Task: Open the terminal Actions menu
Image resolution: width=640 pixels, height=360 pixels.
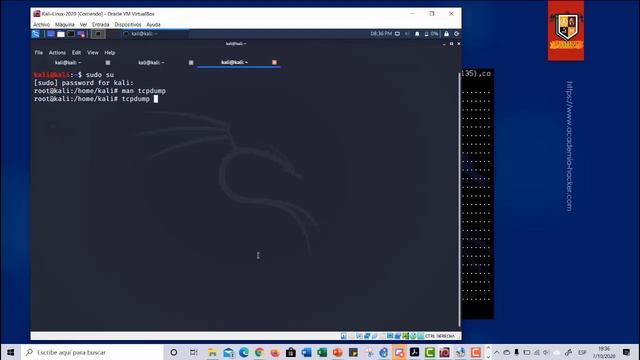Action: coord(57,53)
